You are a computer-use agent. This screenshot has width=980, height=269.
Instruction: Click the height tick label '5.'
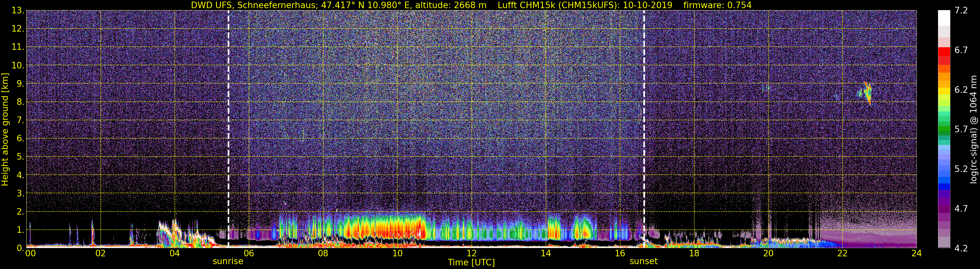click(x=20, y=157)
